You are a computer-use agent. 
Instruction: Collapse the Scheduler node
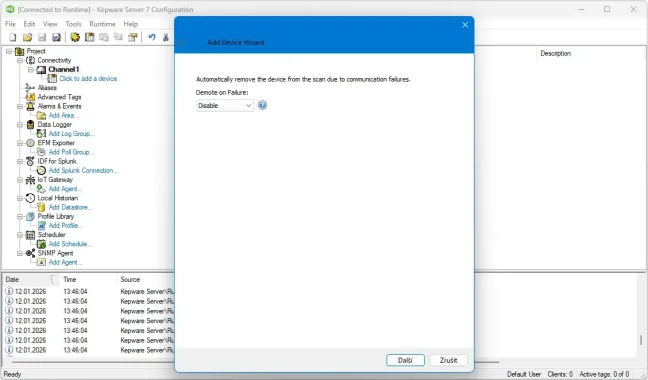20,235
